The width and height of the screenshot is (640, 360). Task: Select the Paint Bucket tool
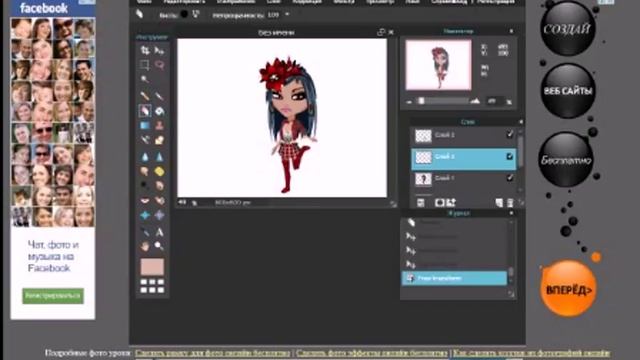(x=160, y=111)
